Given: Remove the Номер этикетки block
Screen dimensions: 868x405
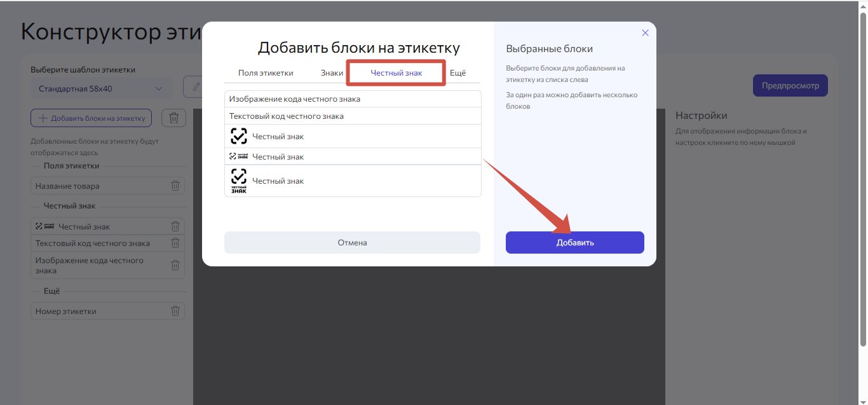Looking at the screenshot, I should click(175, 311).
